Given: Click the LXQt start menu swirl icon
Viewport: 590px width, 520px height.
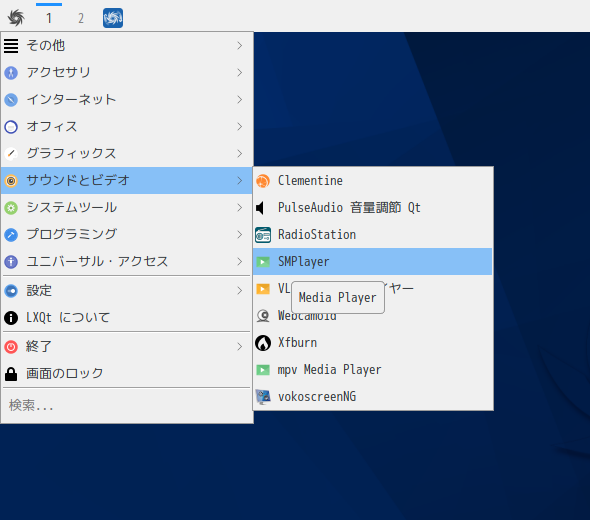Looking at the screenshot, I should (16, 18).
